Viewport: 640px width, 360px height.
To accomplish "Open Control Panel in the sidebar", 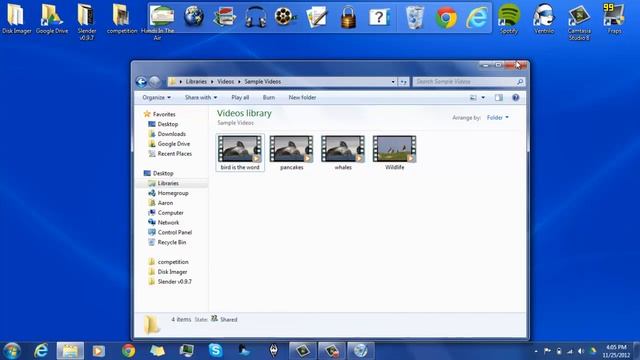I will coord(170,232).
